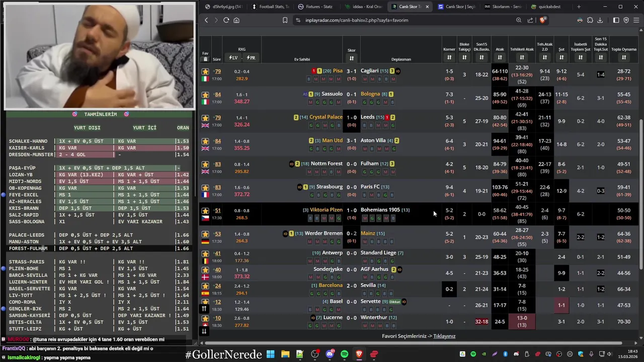Click the Bohemians 1905 team name
644x362 pixels.
[x=380, y=210]
